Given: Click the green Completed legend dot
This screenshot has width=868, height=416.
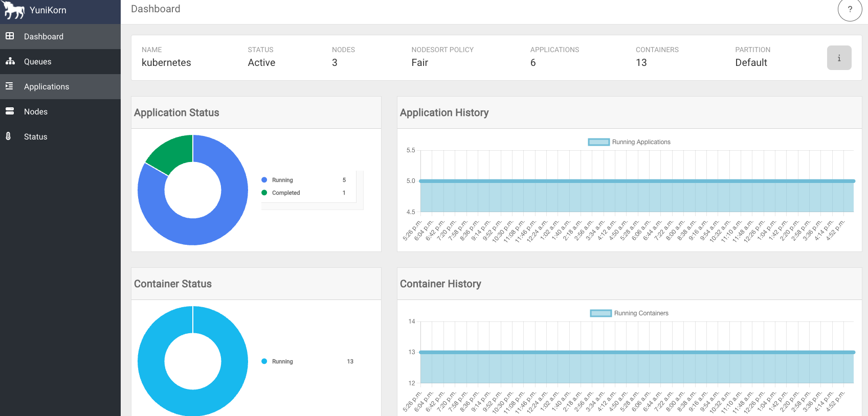Looking at the screenshot, I should tap(264, 193).
